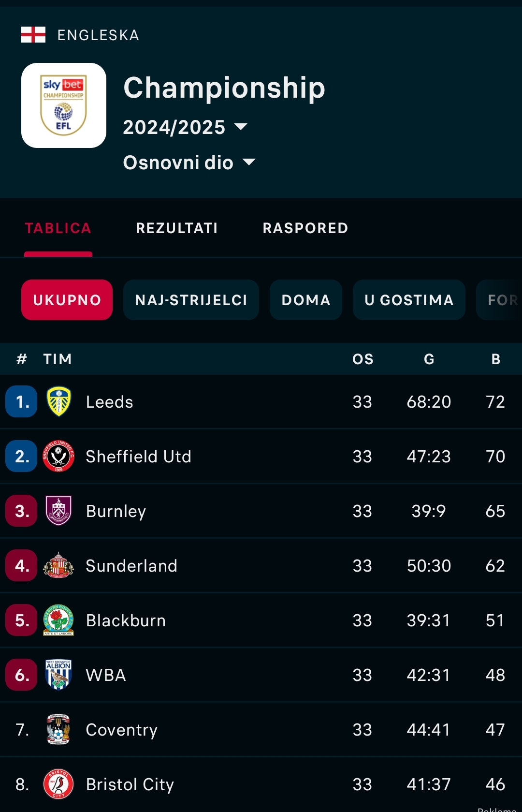Image resolution: width=522 pixels, height=812 pixels.
Task: Open the 2024/2025 season dropdown
Action: coord(185,127)
